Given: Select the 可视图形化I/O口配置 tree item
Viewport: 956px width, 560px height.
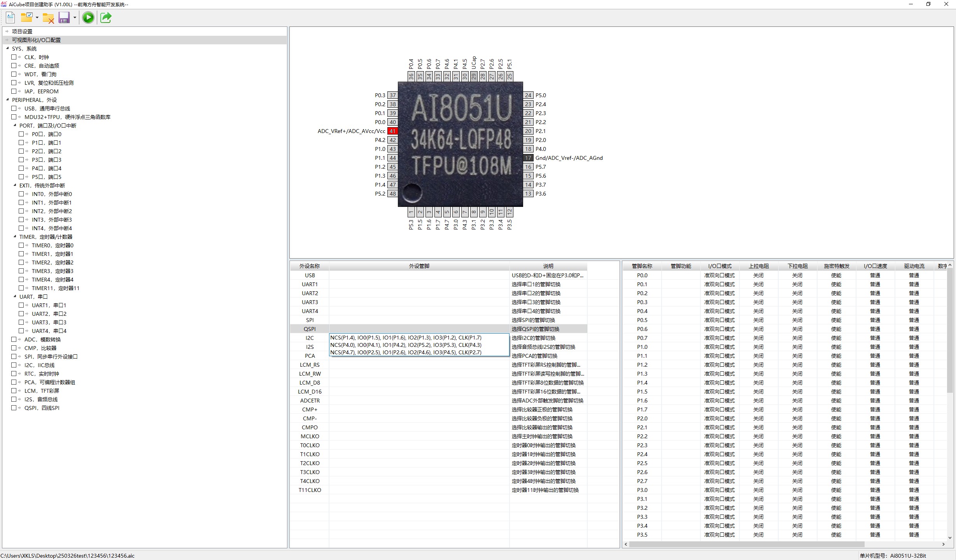Looking at the screenshot, I should click(x=36, y=40).
